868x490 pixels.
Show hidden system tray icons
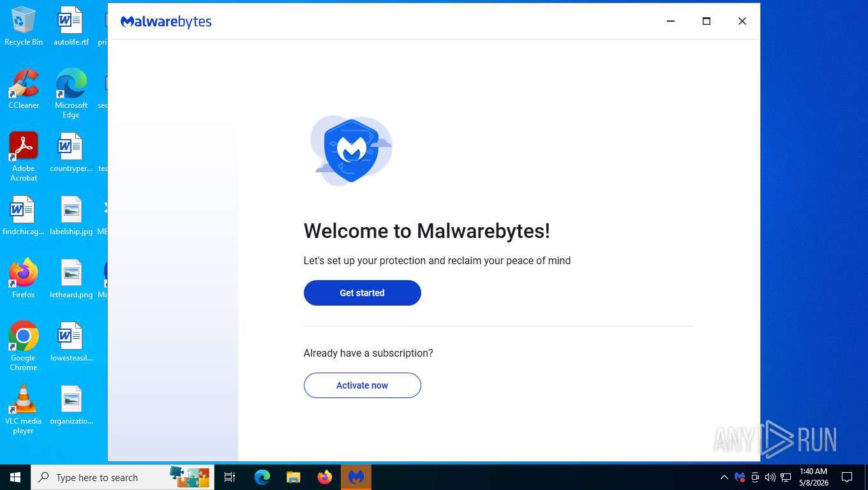click(724, 477)
